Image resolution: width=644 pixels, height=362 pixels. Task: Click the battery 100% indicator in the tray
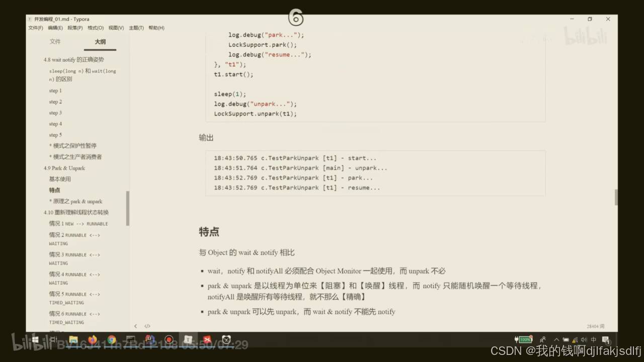[524, 339]
